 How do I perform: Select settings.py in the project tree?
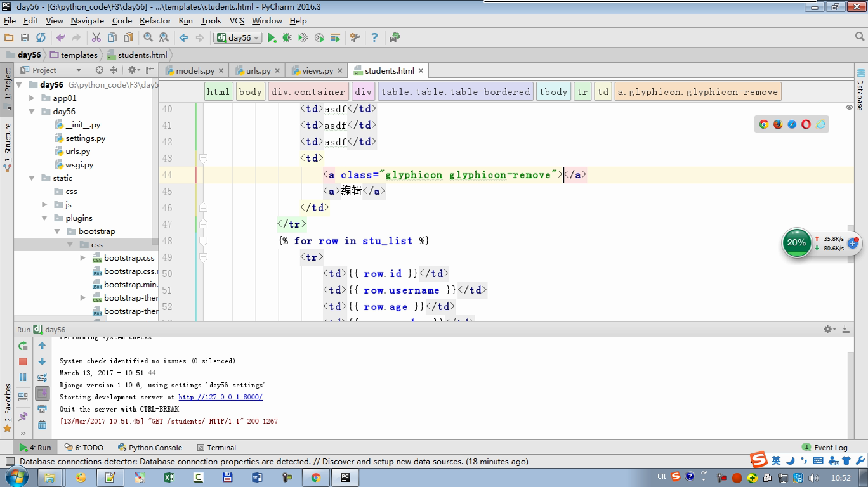click(x=85, y=138)
